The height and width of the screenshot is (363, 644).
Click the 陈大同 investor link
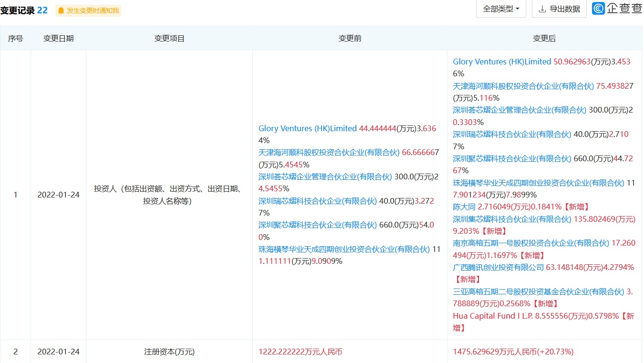pyautogui.click(x=464, y=207)
